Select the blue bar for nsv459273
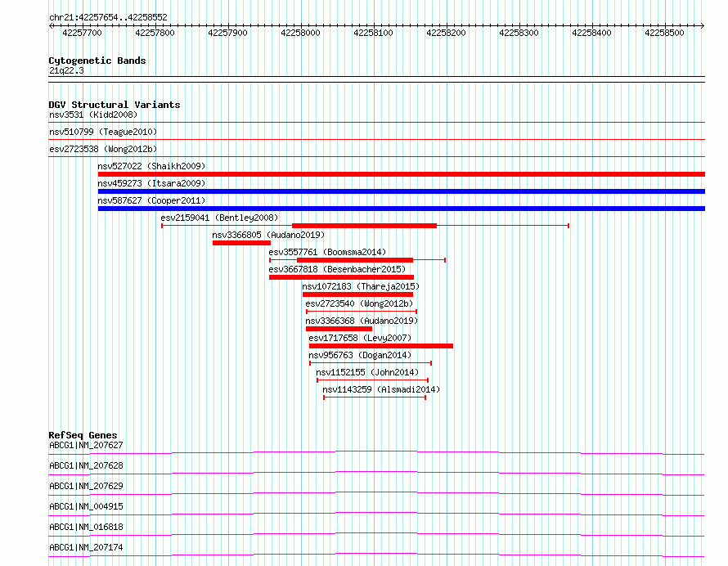 click(x=402, y=191)
